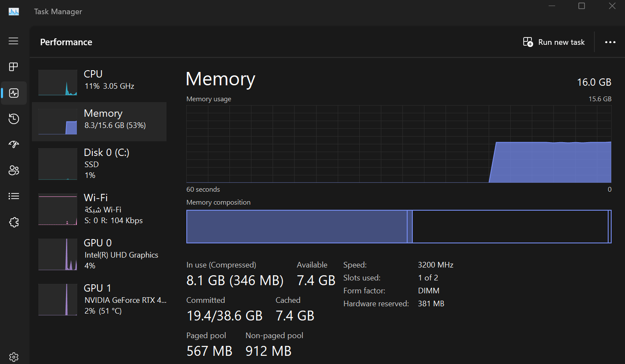625x364 pixels.
Task: Open the Users view
Action: coord(13,170)
